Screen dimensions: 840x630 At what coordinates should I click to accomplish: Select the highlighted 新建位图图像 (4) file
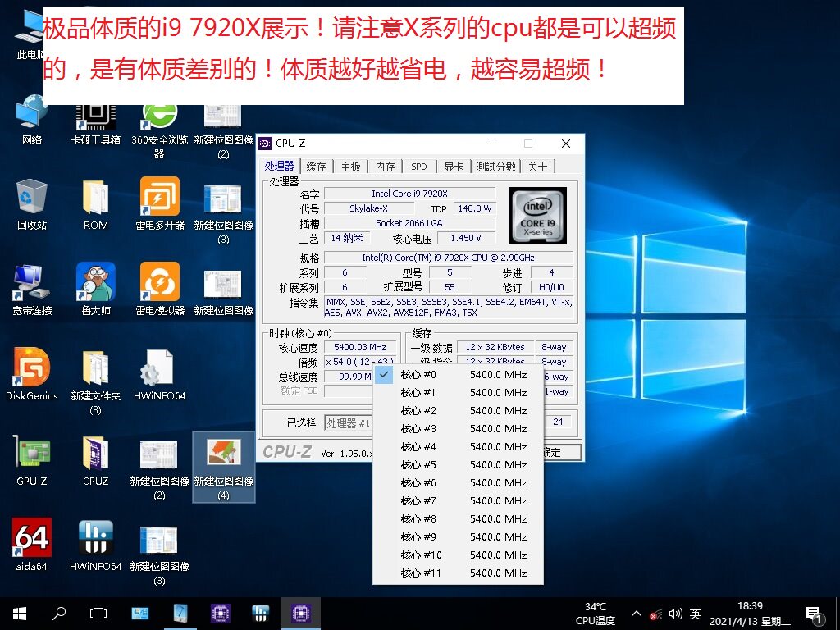223,467
